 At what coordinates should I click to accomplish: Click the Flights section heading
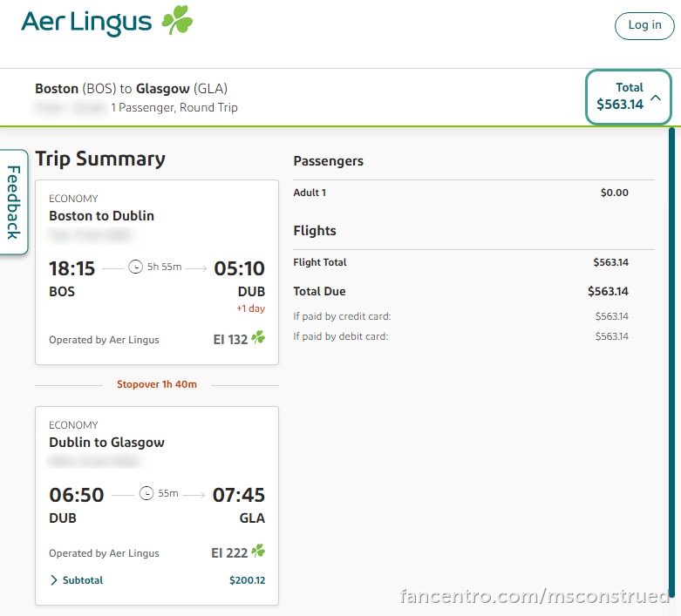coord(315,231)
